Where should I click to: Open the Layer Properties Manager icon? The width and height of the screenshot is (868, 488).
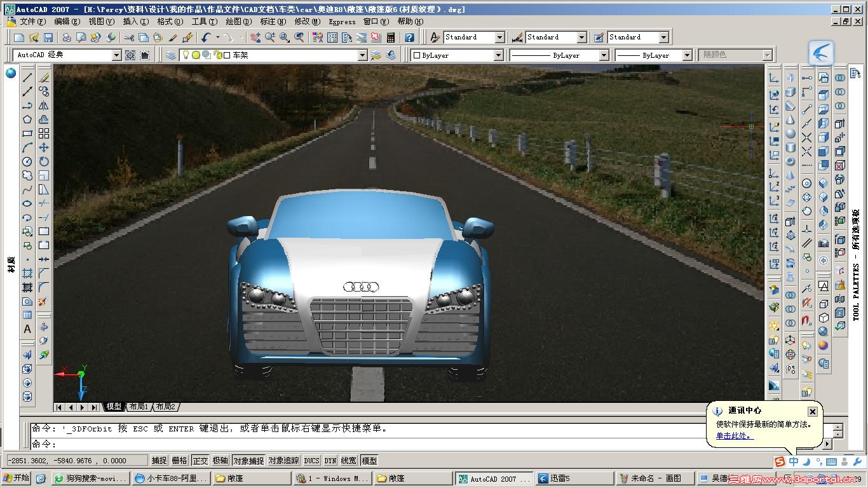coord(171,55)
